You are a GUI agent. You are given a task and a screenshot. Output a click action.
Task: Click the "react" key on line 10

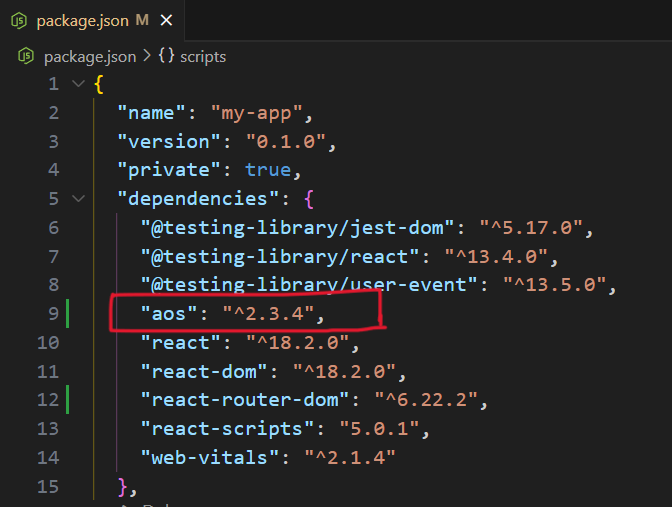click(x=180, y=343)
